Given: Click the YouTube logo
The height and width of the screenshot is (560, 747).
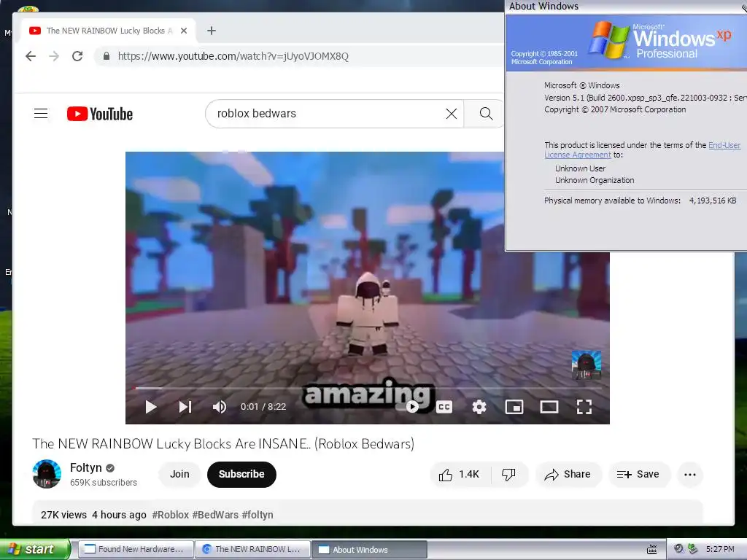Looking at the screenshot, I should click(100, 114).
